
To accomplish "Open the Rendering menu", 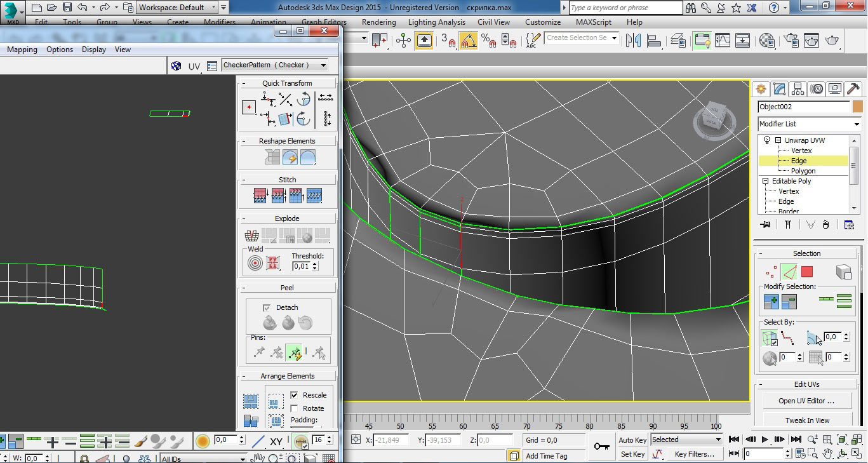I will tap(378, 22).
